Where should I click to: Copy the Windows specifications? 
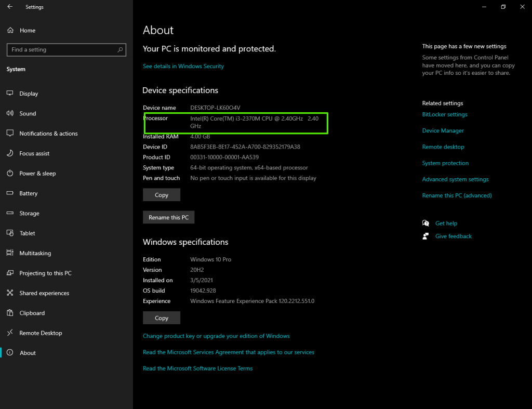tap(162, 318)
